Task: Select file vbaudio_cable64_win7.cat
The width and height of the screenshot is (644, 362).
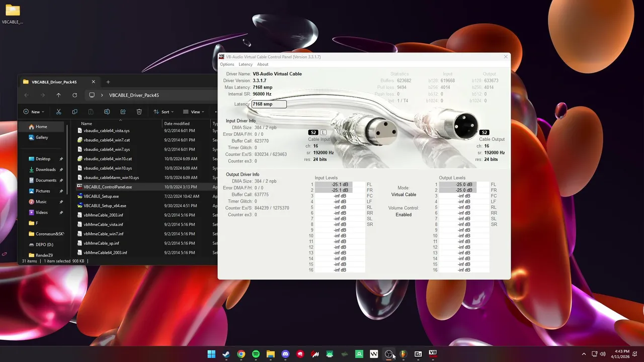Action: 107,140
